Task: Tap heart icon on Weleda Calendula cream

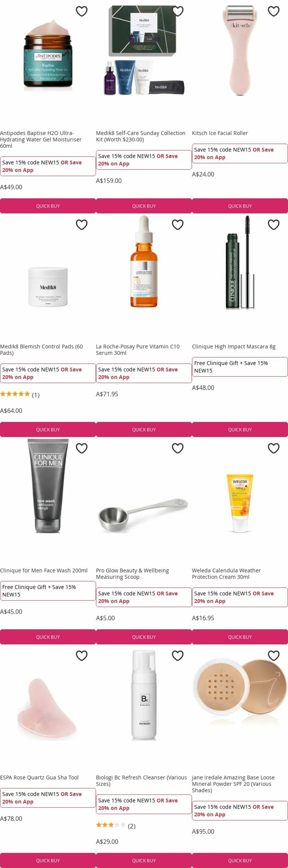Action: click(x=274, y=448)
